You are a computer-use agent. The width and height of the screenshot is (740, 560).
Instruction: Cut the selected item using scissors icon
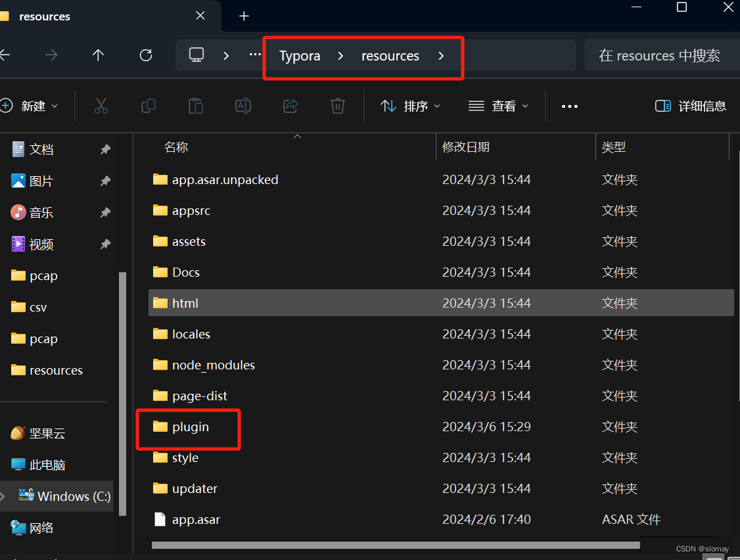(x=101, y=105)
